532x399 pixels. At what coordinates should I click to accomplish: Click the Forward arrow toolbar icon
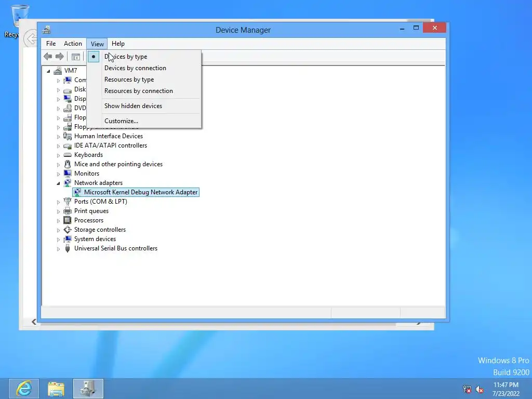[x=60, y=56]
